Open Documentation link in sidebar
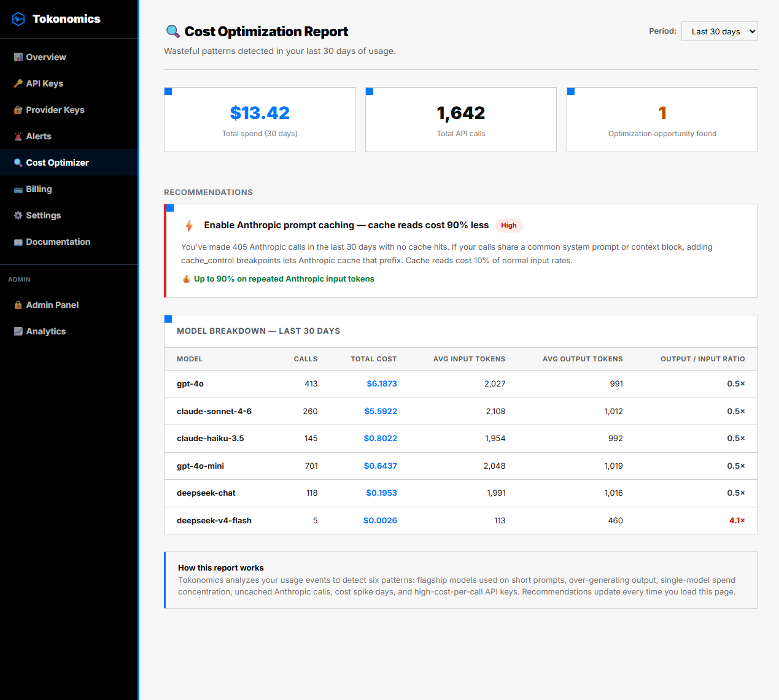The height and width of the screenshot is (700, 779). tap(69, 242)
